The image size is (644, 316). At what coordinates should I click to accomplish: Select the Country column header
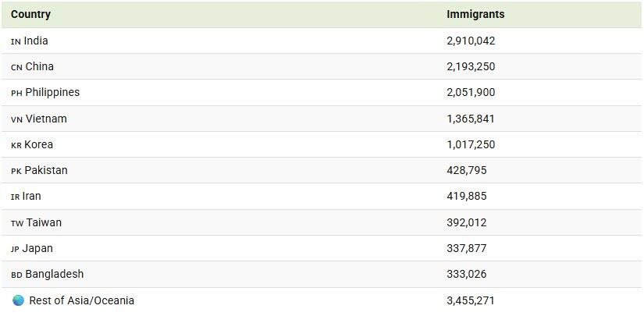click(30, 14)
